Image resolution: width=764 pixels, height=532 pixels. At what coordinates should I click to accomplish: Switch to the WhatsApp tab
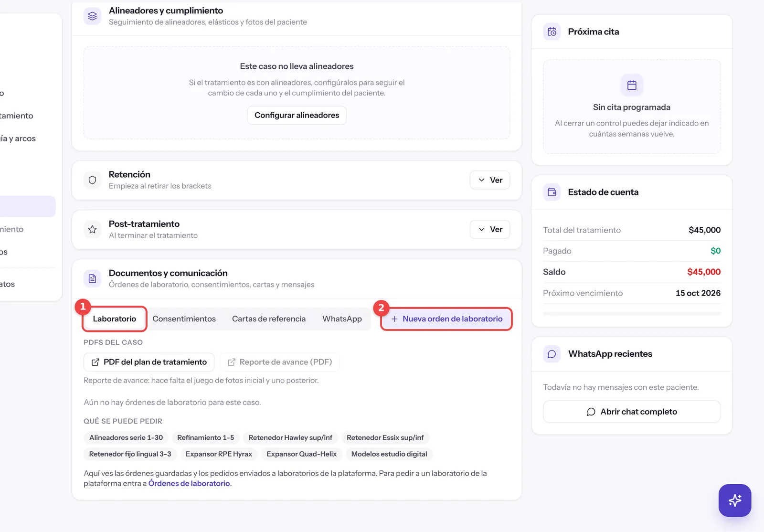(x=342, y=319)
